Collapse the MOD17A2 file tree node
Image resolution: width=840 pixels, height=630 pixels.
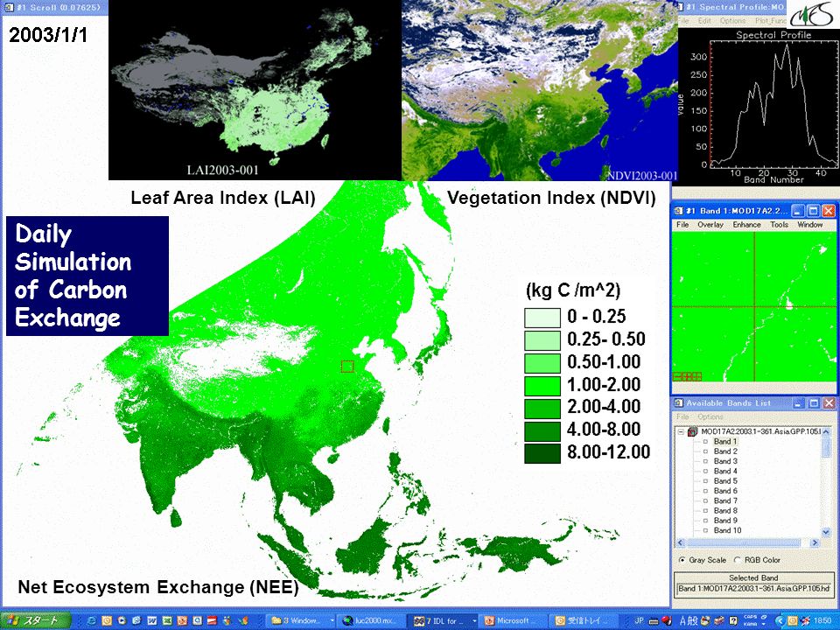[681, 431]
